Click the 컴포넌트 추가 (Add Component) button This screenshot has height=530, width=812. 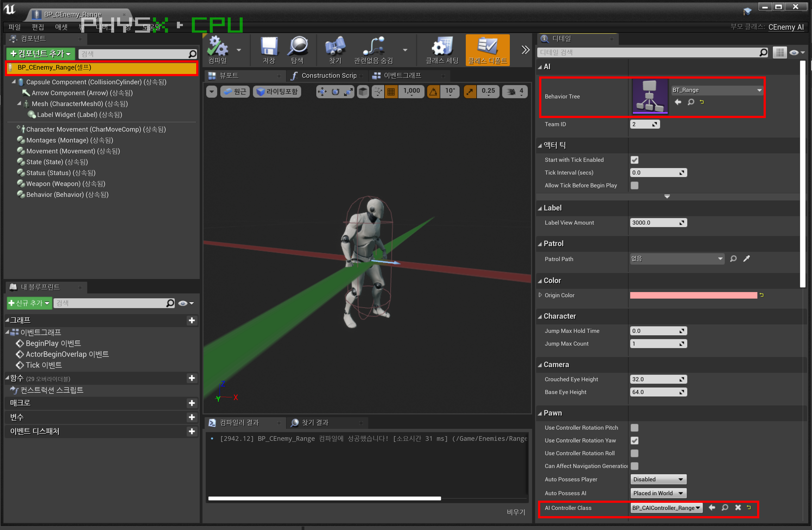[40, 54]
